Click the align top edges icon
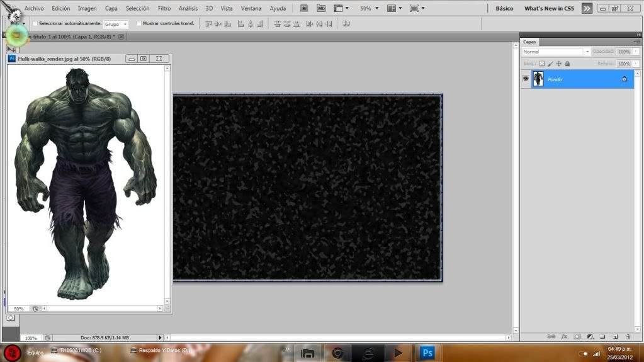The height and width of the screenshot is (362, 644). tap(208, 24)
